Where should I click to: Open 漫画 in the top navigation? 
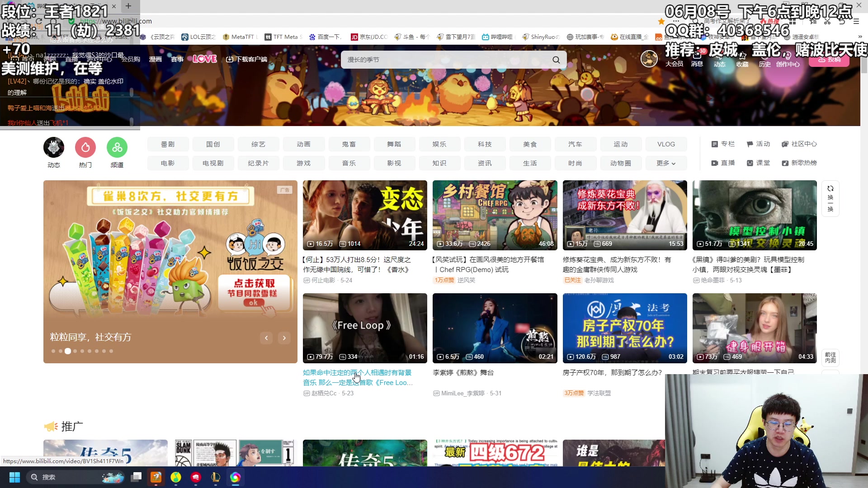pyautogui.click(x=156, y=59)
